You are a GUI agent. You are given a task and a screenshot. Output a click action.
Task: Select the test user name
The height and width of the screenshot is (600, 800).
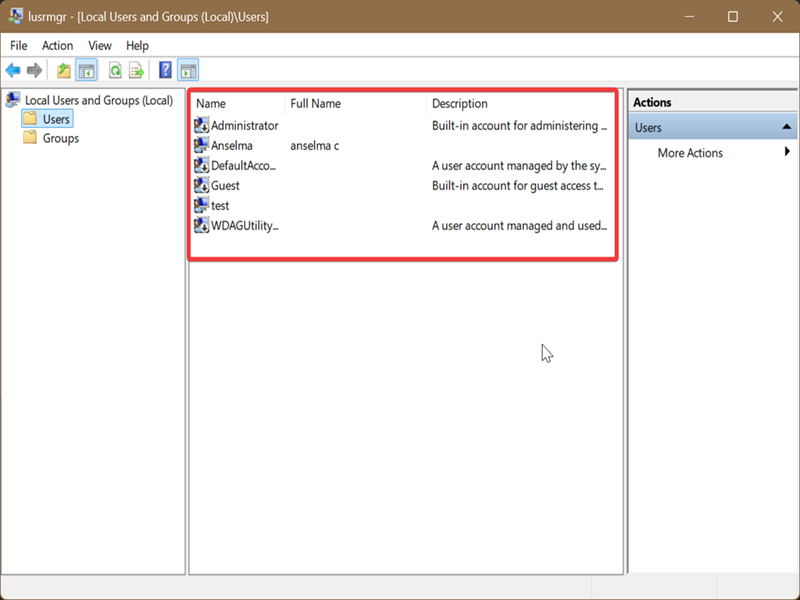[x=220, y=206]
